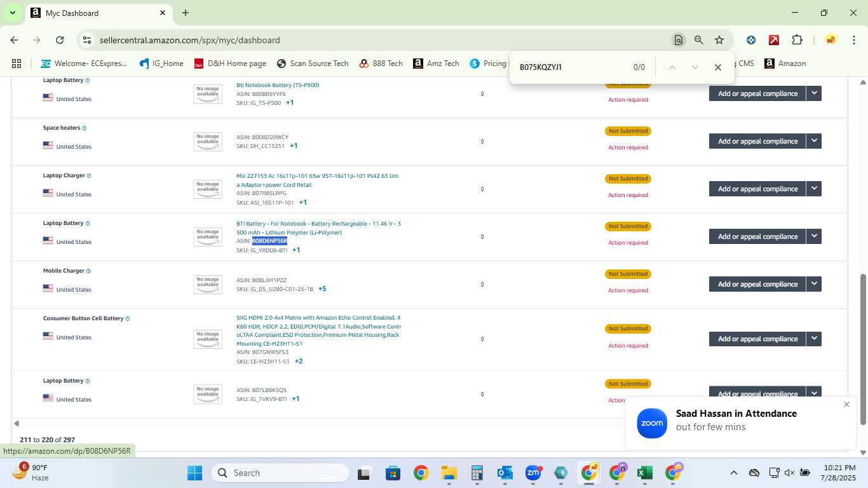Click Add or appeal compliance for DH_CC13251
868x488 pixels.
[x=757, y=141]
